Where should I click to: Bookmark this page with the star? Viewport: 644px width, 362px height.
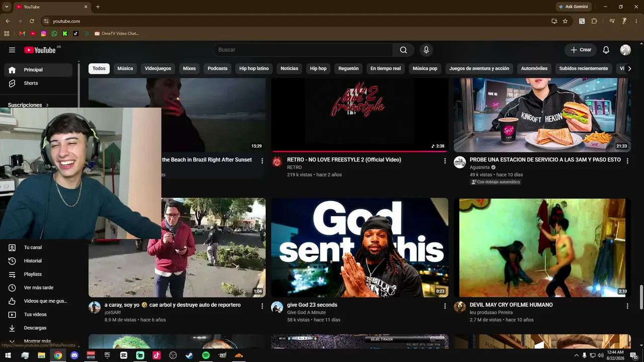click(x=565, y=21)
